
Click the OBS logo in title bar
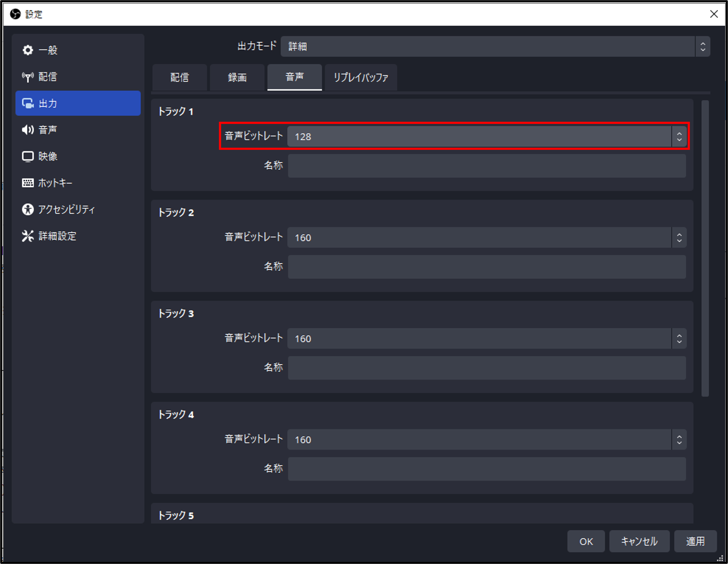(15, 14)
